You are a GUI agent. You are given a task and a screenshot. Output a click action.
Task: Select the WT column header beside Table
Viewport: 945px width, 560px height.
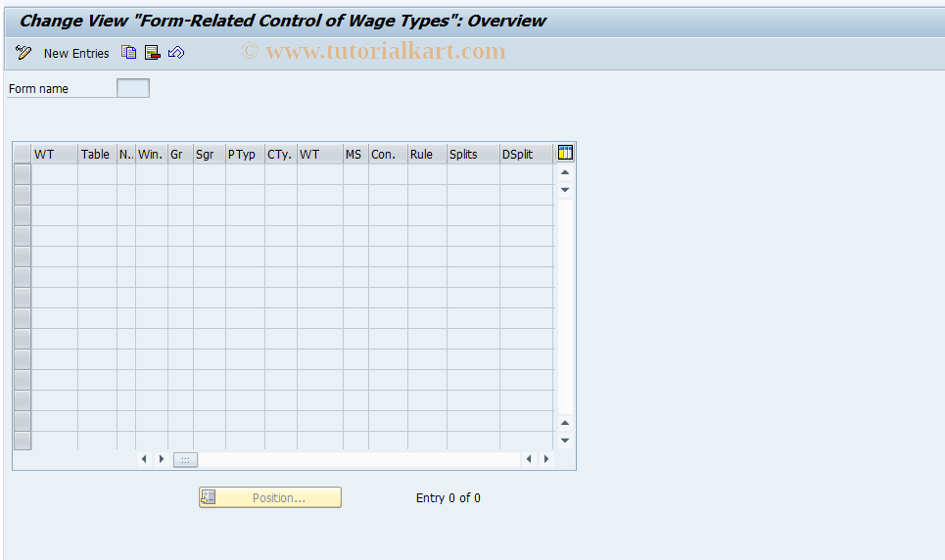pos(54,155)
